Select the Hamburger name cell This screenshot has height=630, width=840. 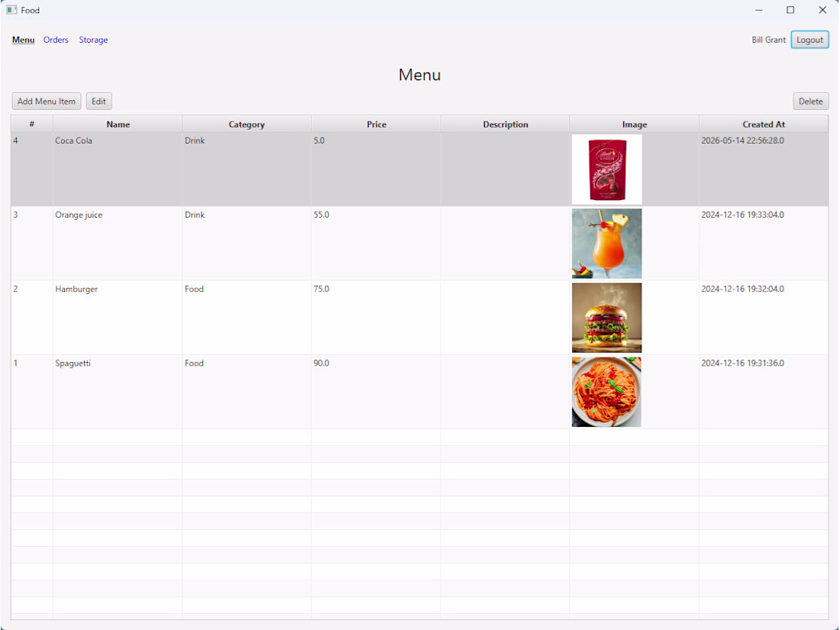coord(118,318)
